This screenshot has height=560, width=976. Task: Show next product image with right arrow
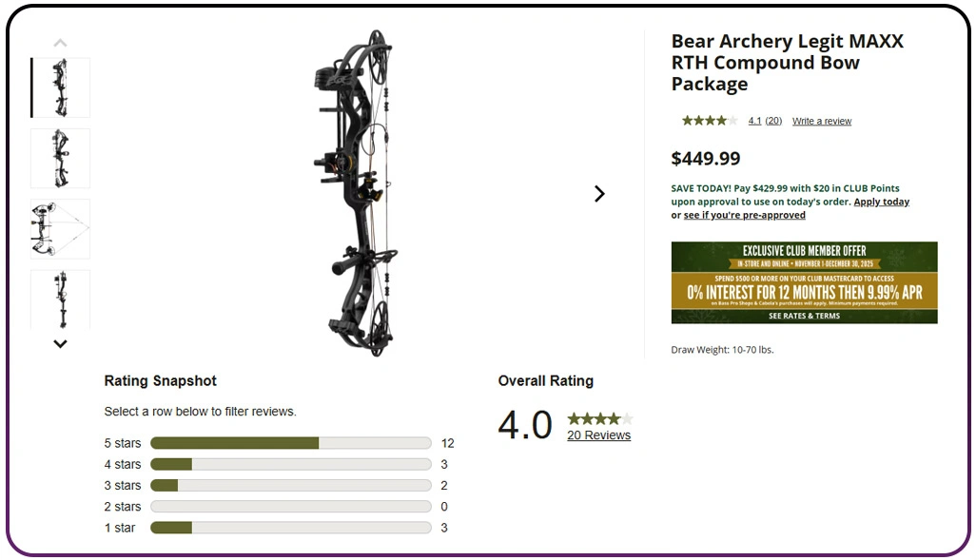(599, 194)
